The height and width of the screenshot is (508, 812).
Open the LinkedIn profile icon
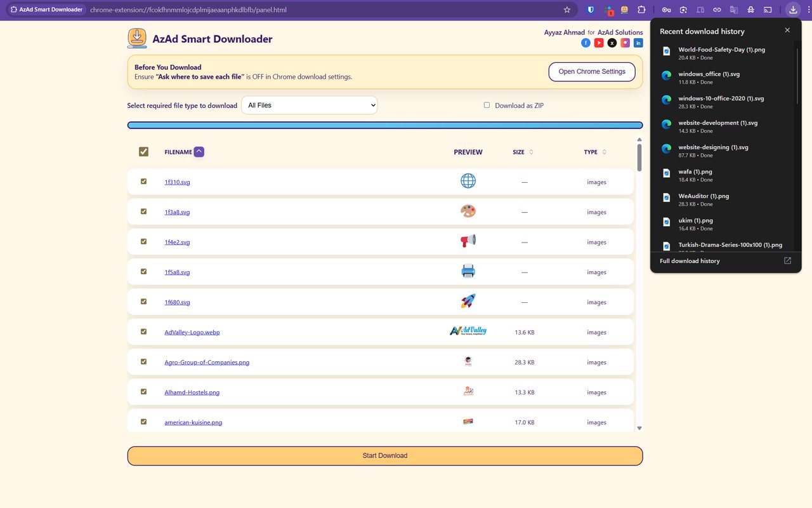638,43
